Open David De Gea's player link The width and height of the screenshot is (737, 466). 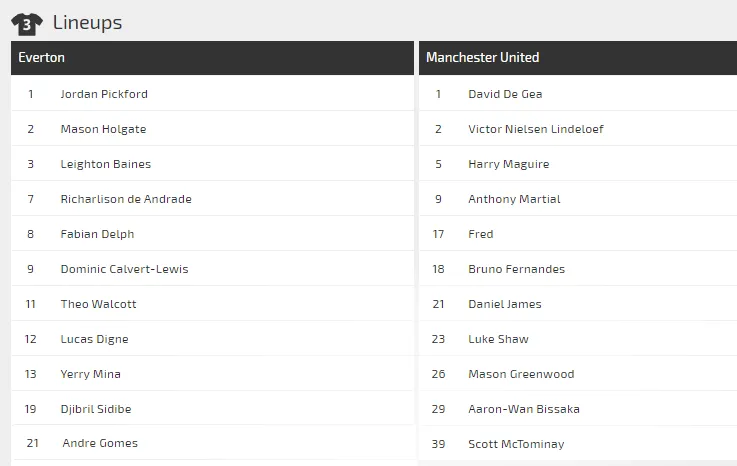pos(505,94)
